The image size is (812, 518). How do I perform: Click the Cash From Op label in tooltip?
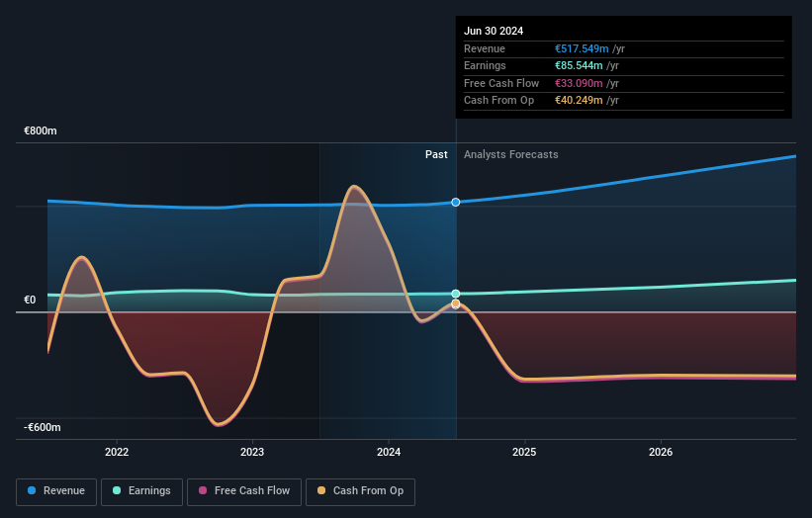coord(498,101)
